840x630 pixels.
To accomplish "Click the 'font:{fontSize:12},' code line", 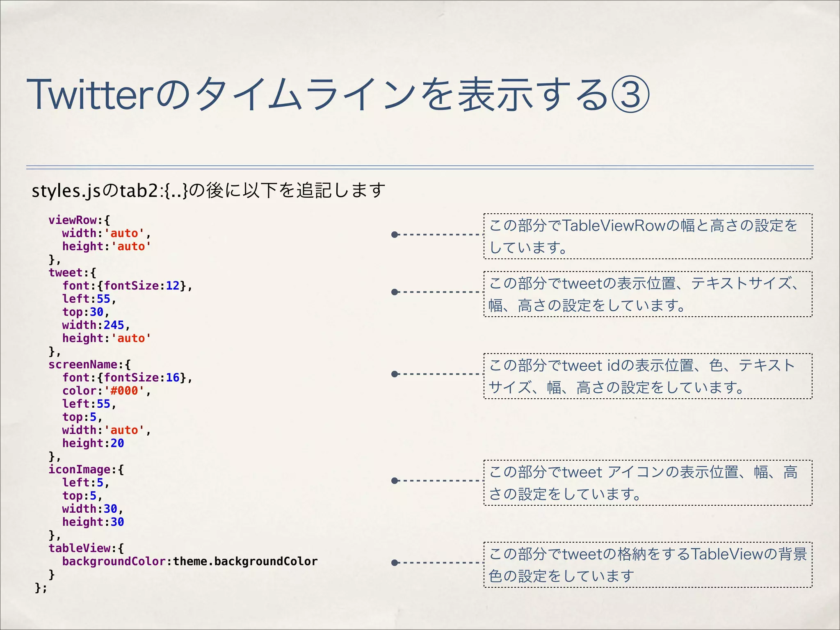I will pyautogui.click(x=128, y=286).
